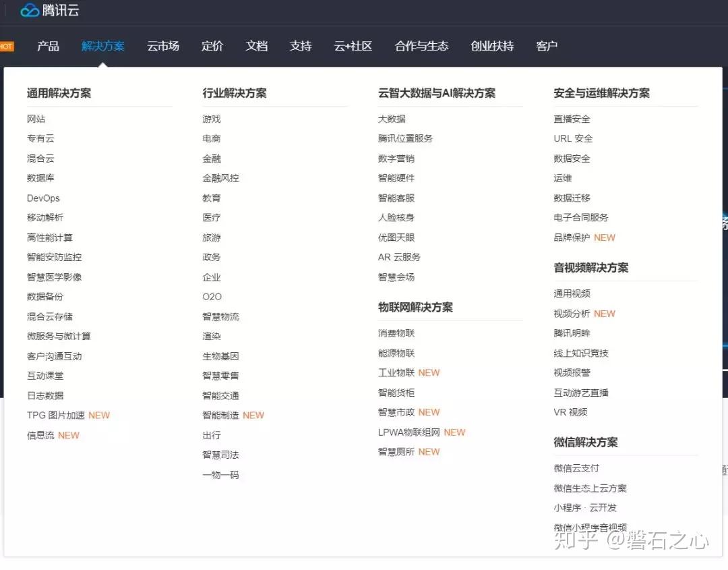Click the 工业物联 link
The width and height of the screenshot is (728, 570).
(x=396, y=372)
